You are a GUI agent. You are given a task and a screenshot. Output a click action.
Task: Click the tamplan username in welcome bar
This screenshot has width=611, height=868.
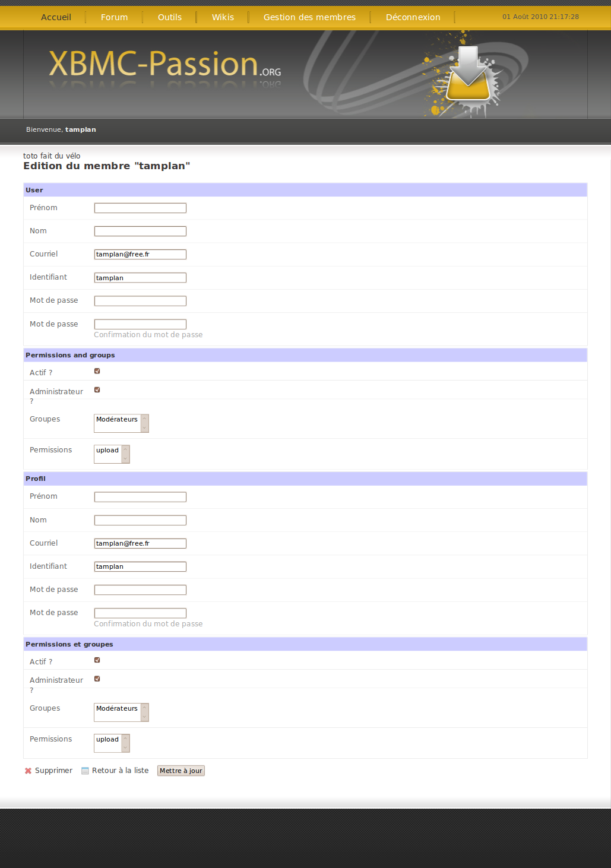(x=80, y=129)
